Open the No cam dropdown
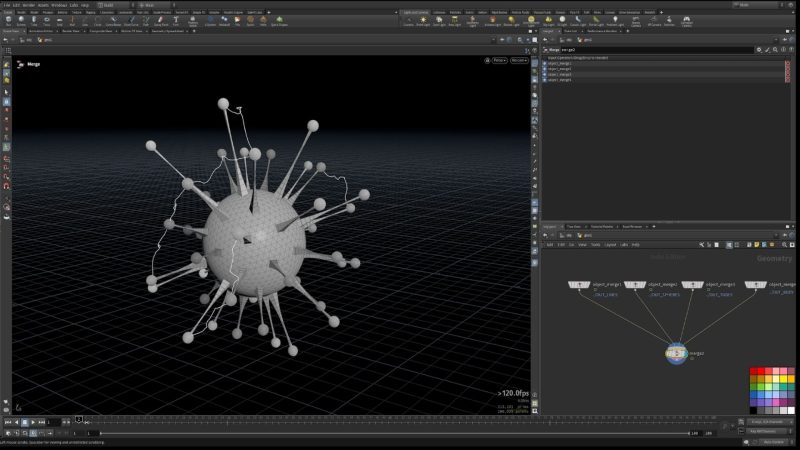The image size is (800, 450). (x=518, y=60)
